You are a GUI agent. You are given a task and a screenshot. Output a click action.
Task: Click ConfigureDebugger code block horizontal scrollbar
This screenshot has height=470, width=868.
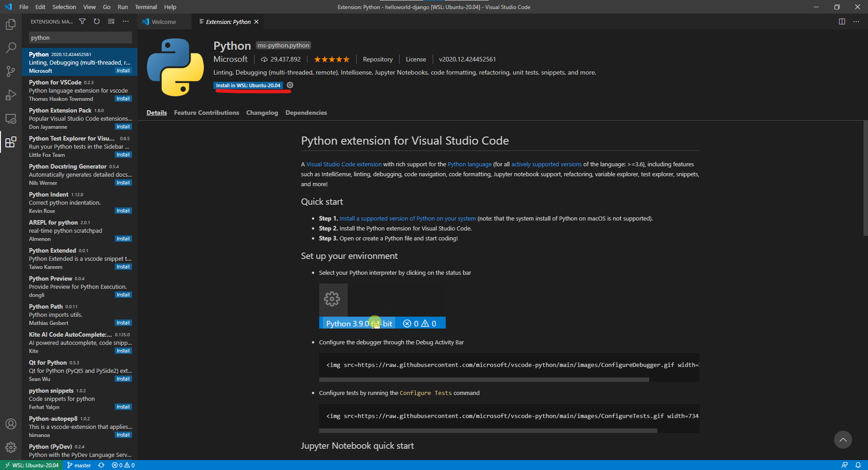point(484,380)
